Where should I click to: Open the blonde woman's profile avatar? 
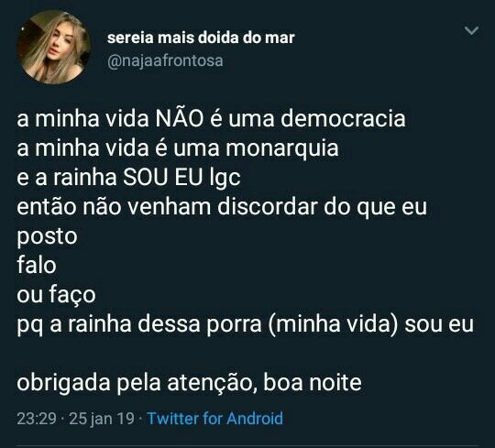[x=54, y=48]
